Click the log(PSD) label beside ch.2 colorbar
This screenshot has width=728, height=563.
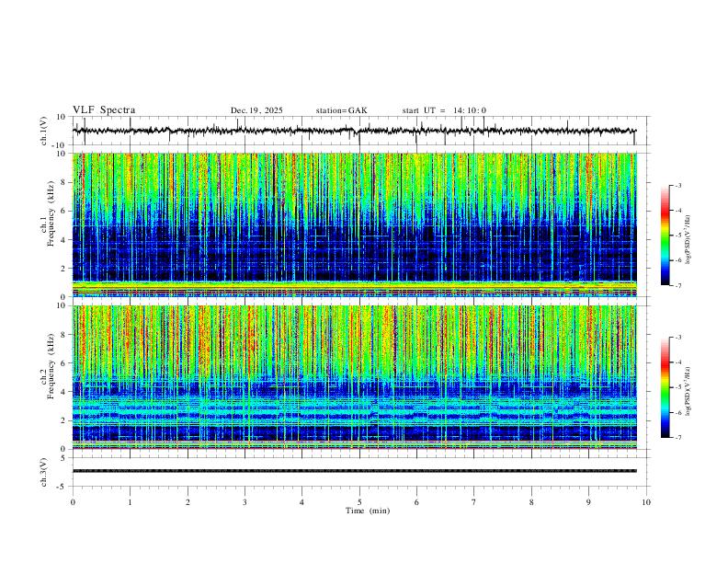(x=688, y=391)
